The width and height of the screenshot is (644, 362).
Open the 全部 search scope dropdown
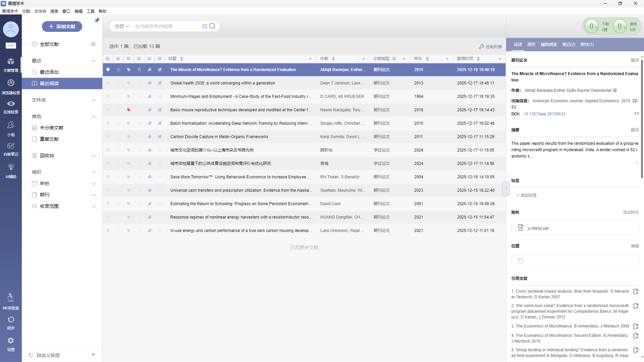coord(121,26)
